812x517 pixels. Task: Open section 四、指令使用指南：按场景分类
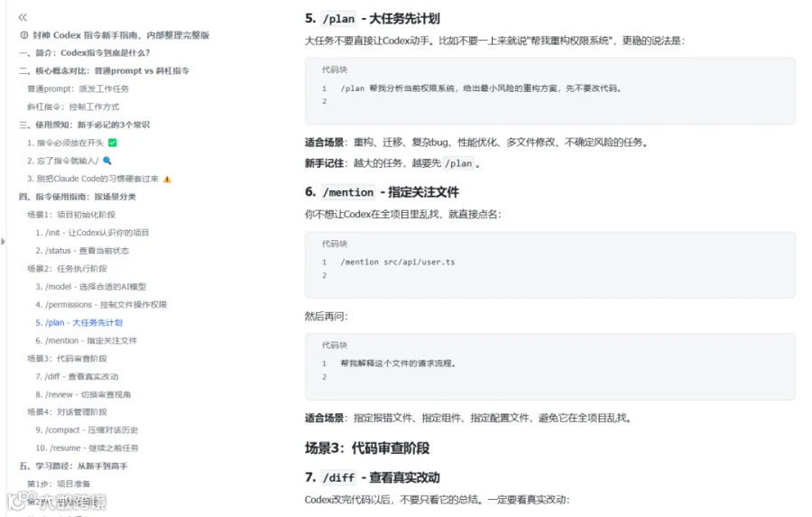click(78, 197)
